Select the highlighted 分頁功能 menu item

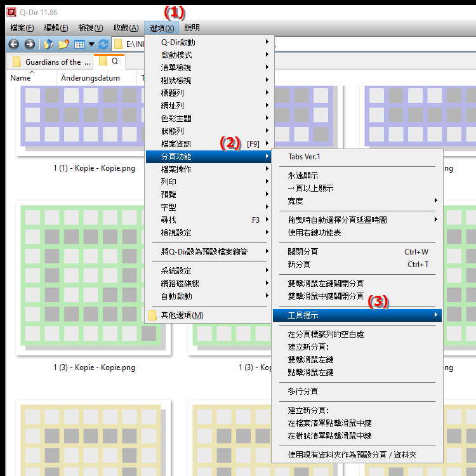(209, 157)
